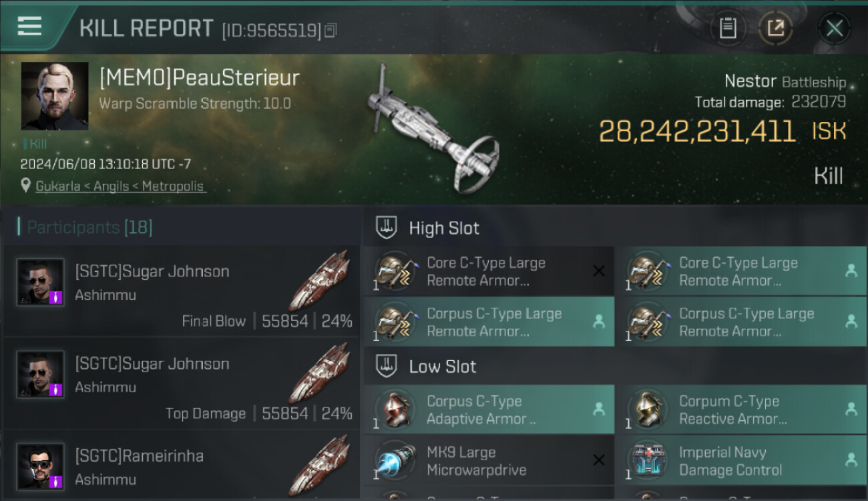Screen dimensions: 868x501
Task: Open the hamburger menu
Action: click(x=29, y=26)
